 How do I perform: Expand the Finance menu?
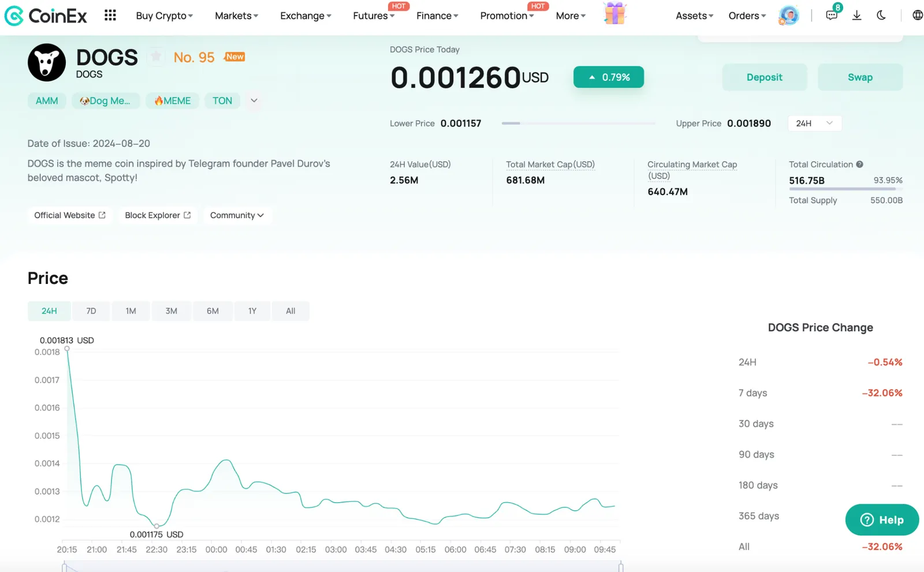point(437,16)
